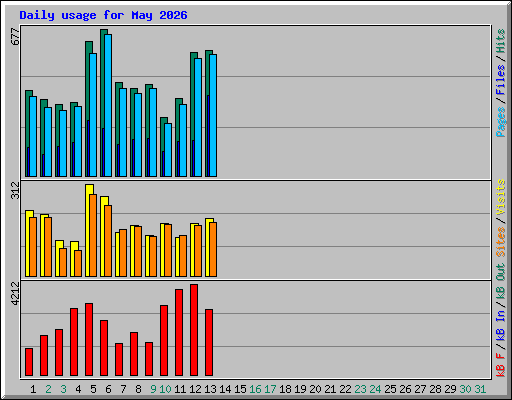
Task: Click the 'Sites' legend label
Action: (x=501, y=242)
